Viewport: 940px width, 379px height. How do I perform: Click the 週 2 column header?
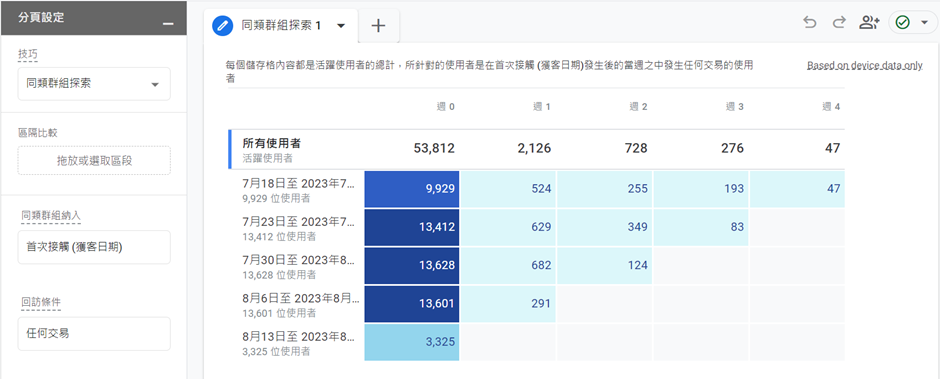pos(638,107)
